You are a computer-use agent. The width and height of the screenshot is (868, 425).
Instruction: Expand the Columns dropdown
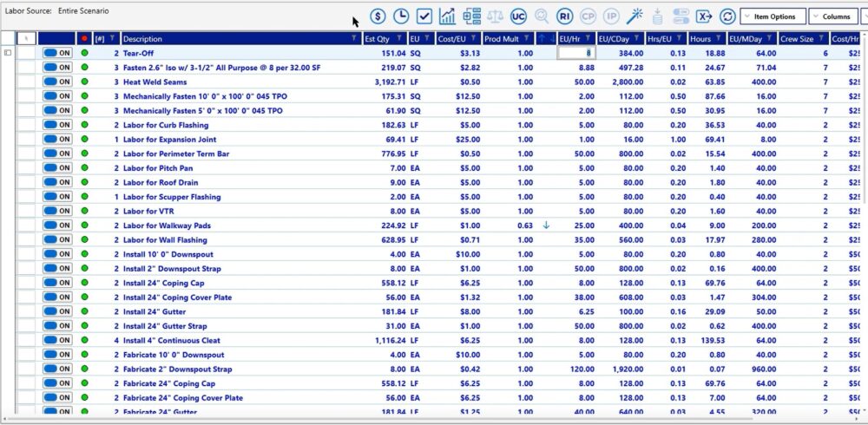(x=832, y=16)
